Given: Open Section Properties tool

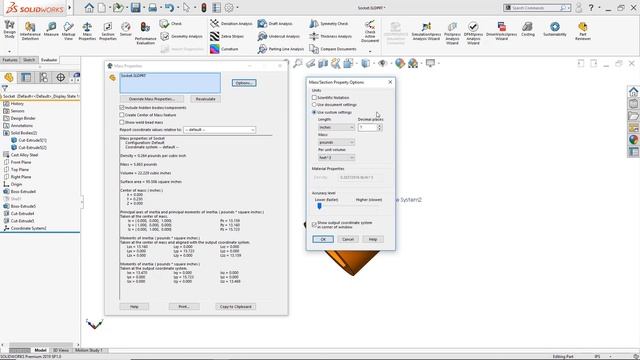Looking at the screenshot, I should (108, 31).
